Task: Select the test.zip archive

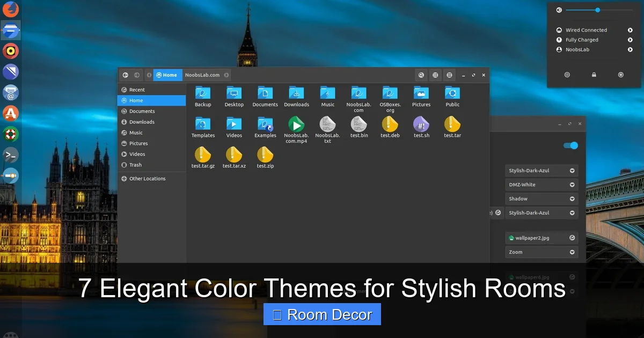Action: (265, 158)
